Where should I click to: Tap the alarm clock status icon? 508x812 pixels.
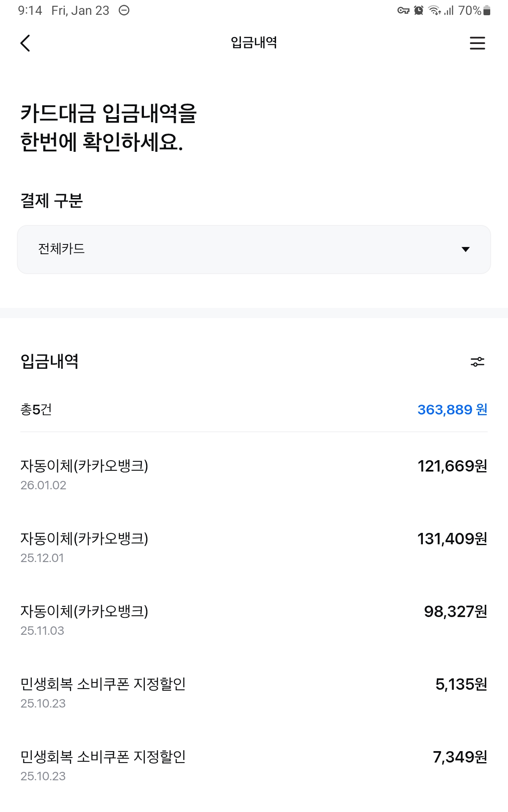tap(419, 11)
